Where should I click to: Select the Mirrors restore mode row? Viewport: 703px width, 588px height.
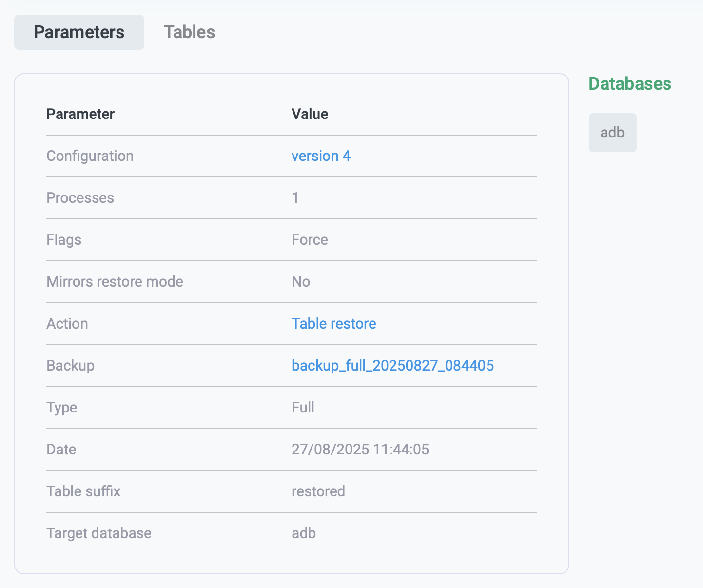click(115, 281)
